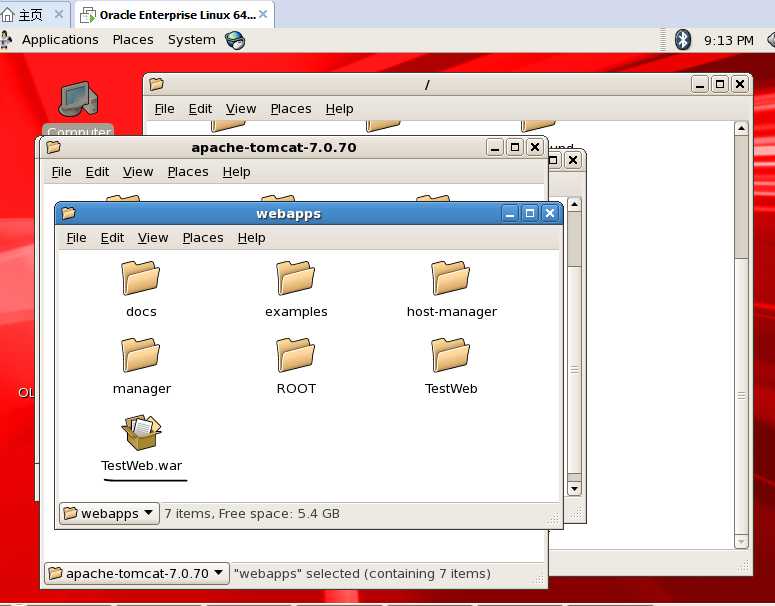Open File menu in webapps window
The image size is (775, 606).
pos(76,238)
